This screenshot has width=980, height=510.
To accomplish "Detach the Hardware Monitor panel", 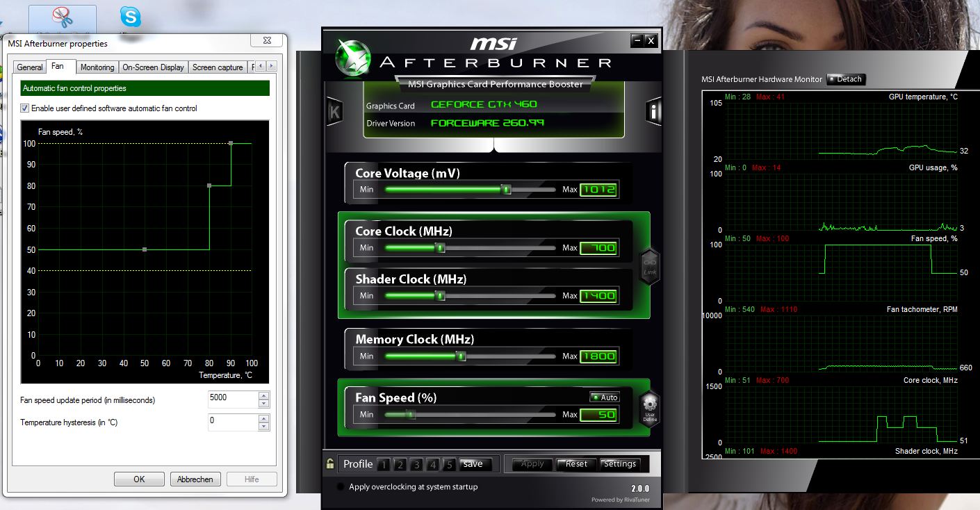I will click(x=846, y=79).
